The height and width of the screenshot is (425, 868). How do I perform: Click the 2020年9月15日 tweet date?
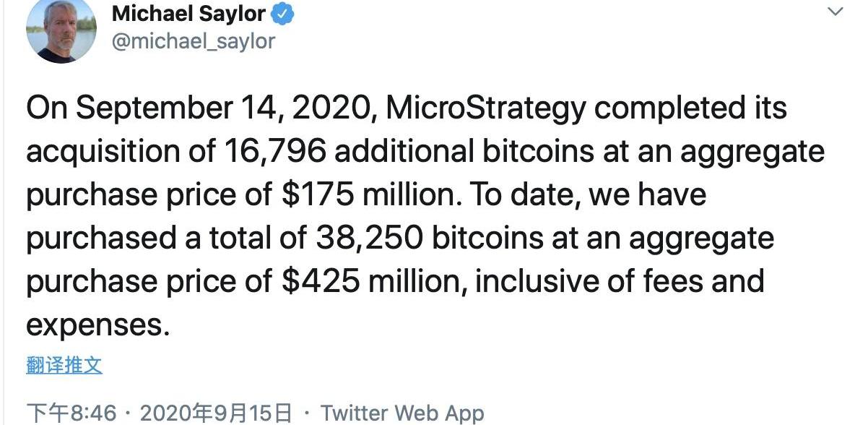coord(216,413)
